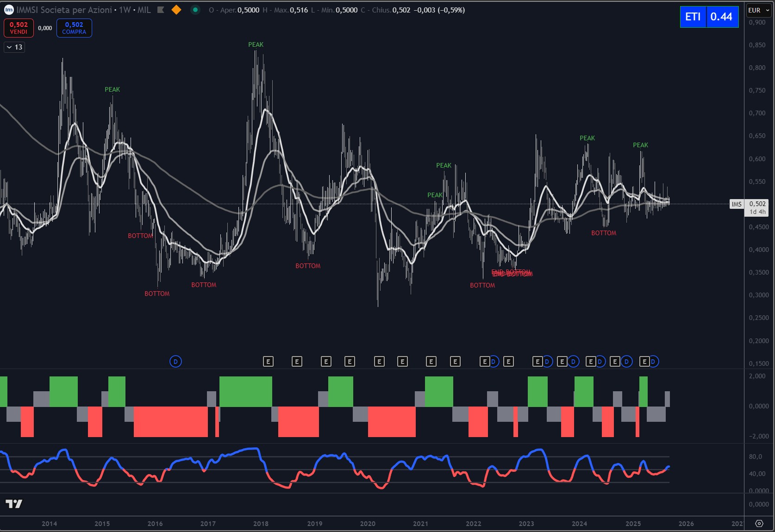Click the MIL exchange label in legend

[x=144, y=10]
